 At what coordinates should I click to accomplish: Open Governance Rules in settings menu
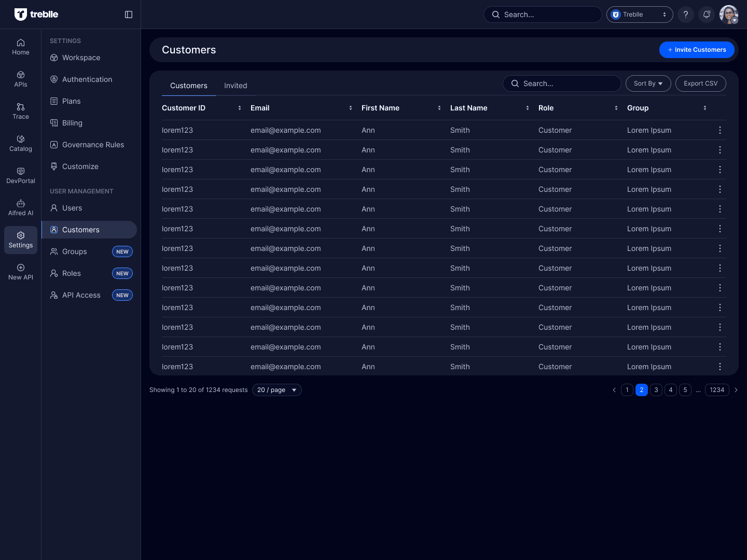click(x=93, y=145)
